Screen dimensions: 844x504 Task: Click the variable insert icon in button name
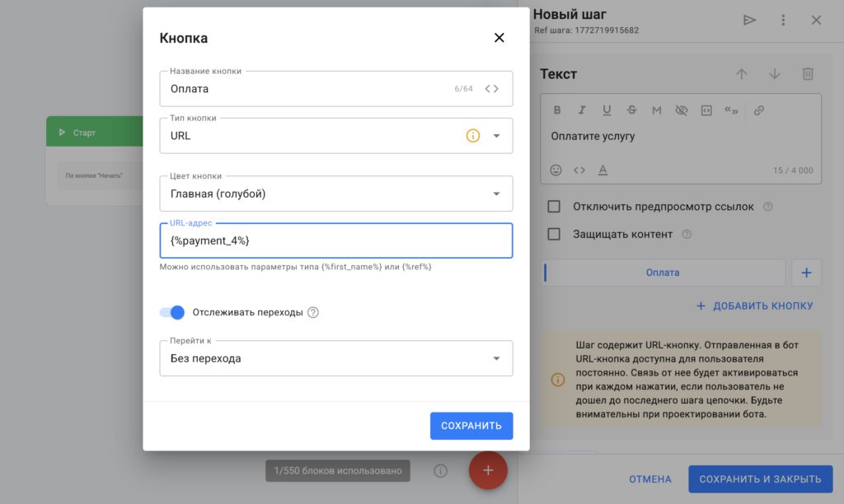(x=492, y=89)
